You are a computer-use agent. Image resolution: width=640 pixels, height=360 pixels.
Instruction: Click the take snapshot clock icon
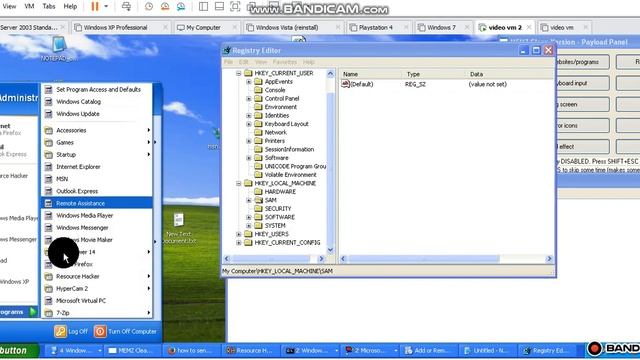[149, 6]
